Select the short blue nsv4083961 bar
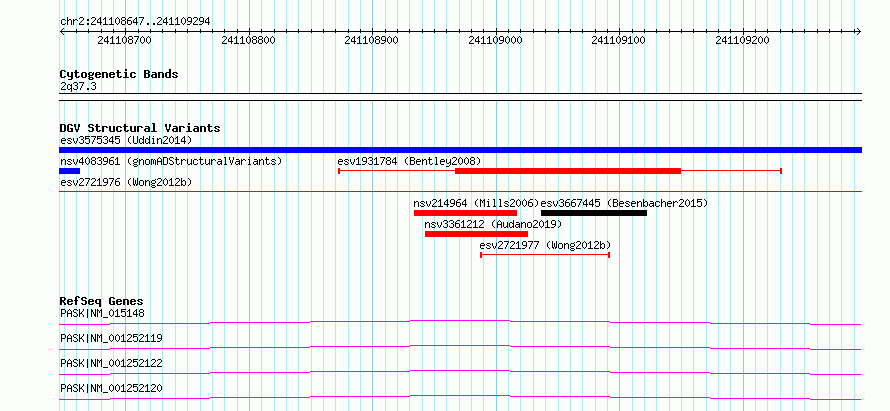This screenshot has width=890, height=411. tap(70, 171)
